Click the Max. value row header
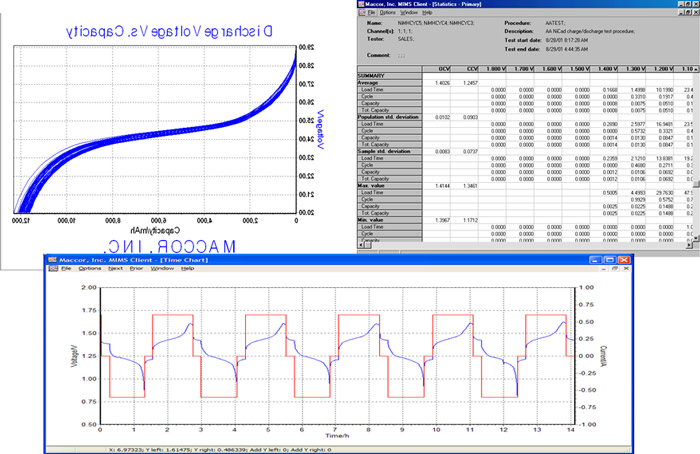 (x=390, y=186)
